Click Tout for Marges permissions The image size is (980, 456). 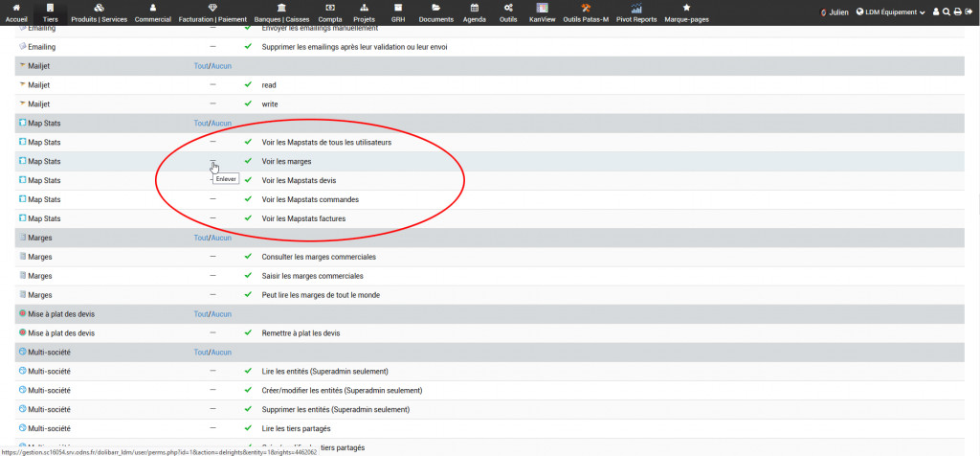coord(201,238)
